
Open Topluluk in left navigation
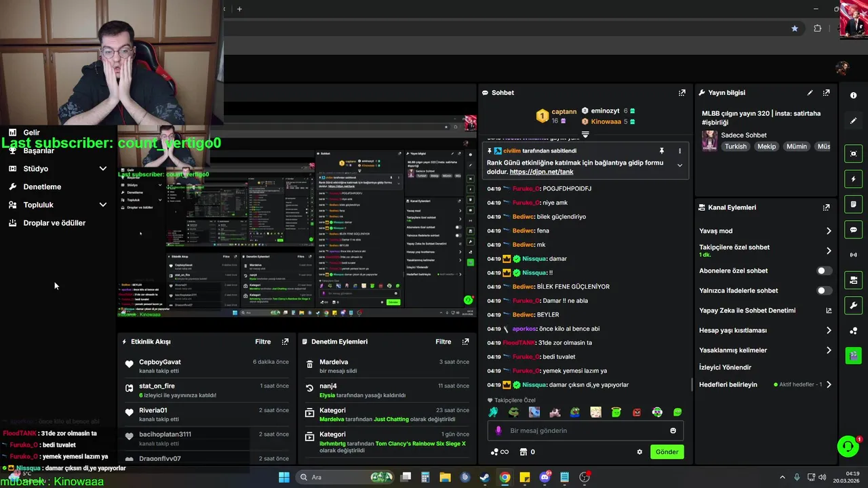tap(38, 205)
